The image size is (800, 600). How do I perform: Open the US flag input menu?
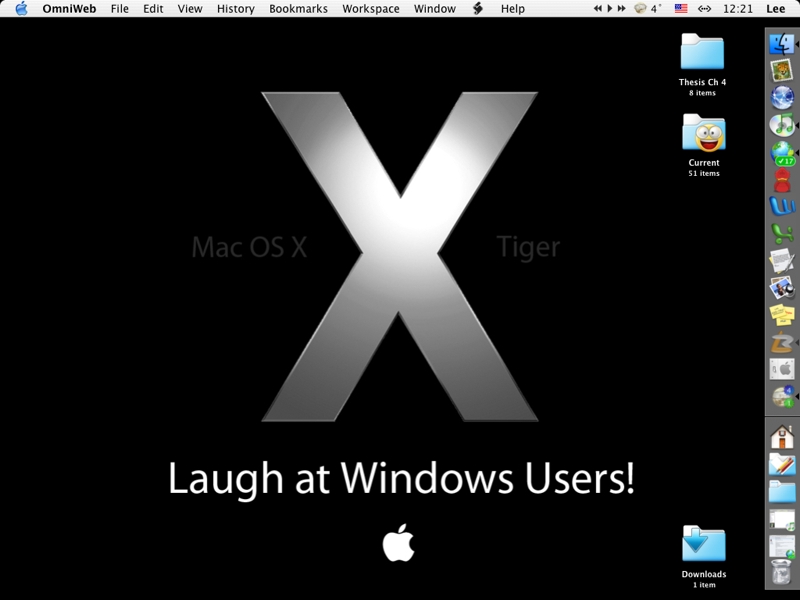681,9
